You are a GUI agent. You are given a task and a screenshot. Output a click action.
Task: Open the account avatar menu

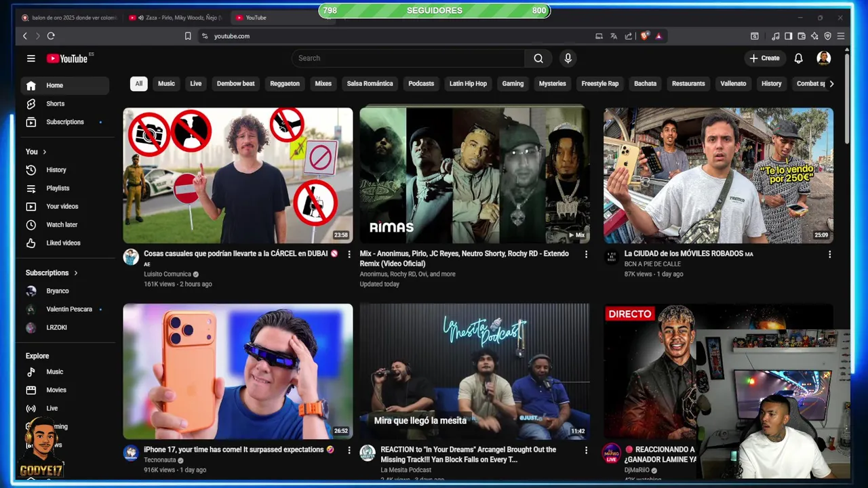pos(824,58)
